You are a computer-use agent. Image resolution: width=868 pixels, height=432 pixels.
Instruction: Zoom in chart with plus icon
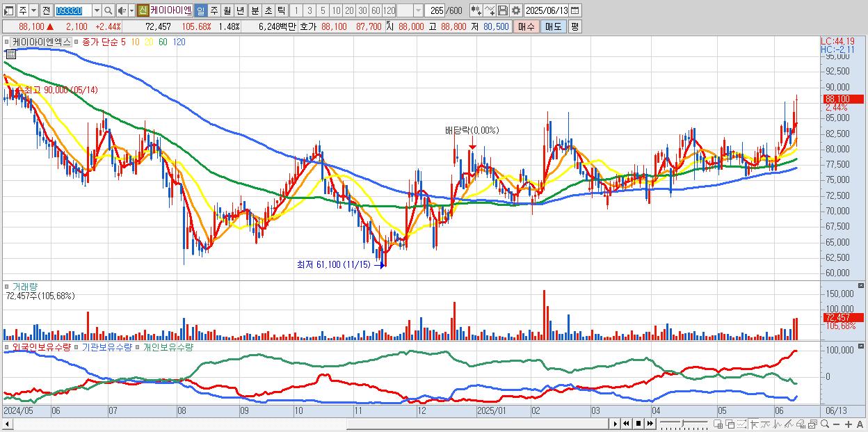[x=849, y=424]
